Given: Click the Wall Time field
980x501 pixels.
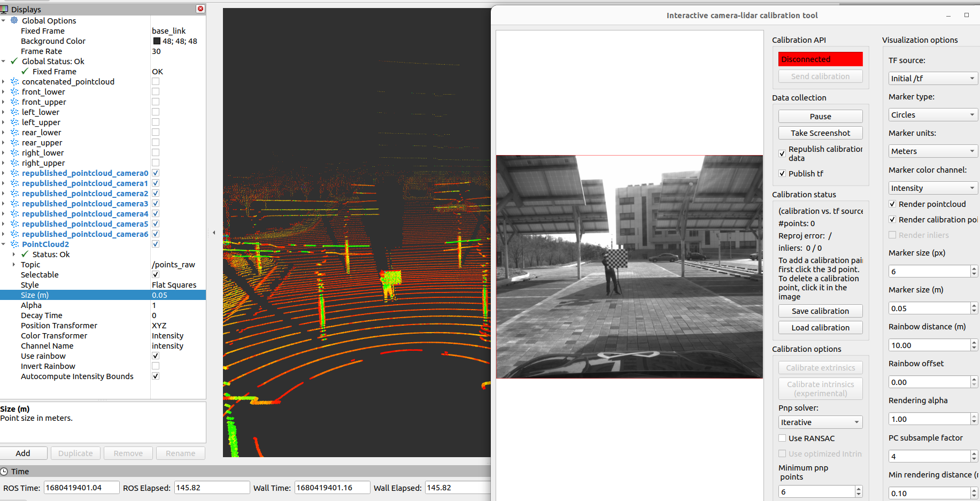Looking at the screenshot, I should pos(332,487).
